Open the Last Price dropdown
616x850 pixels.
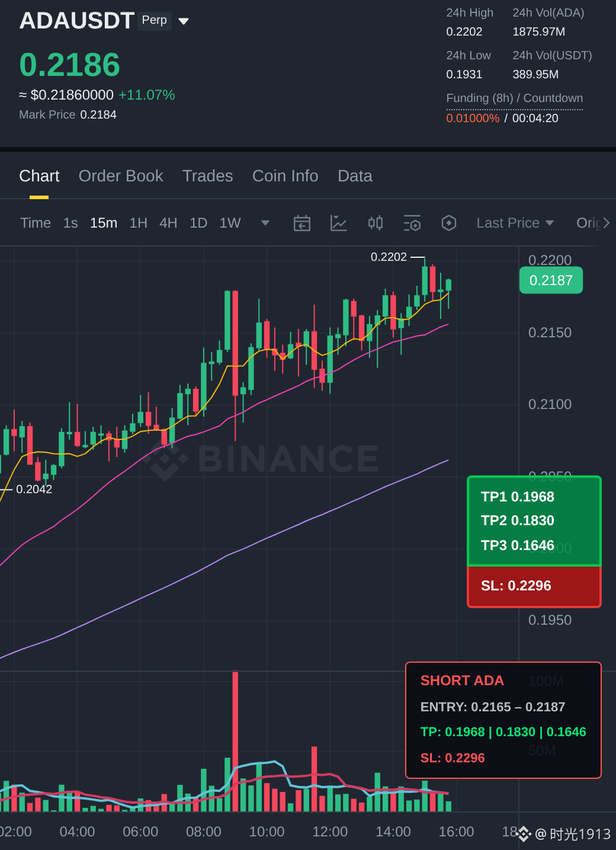pos(515,223)
